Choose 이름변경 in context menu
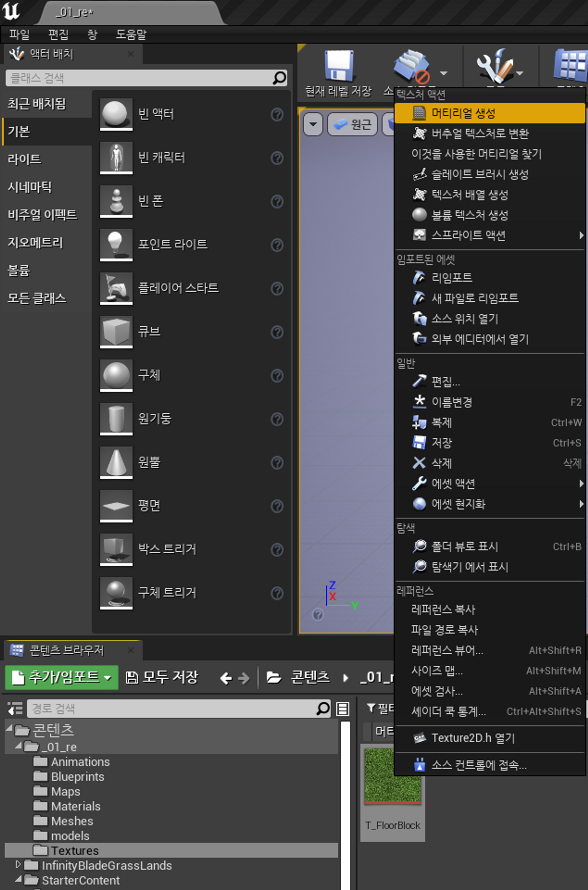 pos(490,402)
